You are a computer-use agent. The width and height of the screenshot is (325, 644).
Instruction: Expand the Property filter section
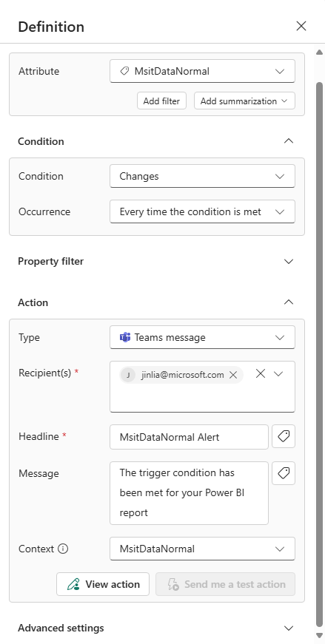coord(289,261)
